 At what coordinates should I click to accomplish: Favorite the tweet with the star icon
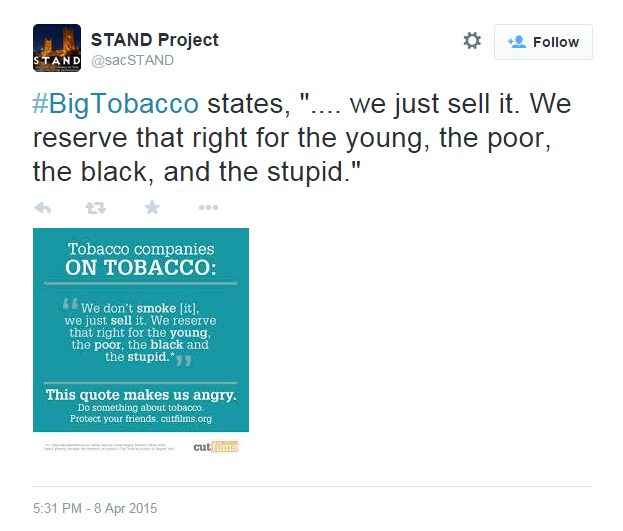coord(152,207)
